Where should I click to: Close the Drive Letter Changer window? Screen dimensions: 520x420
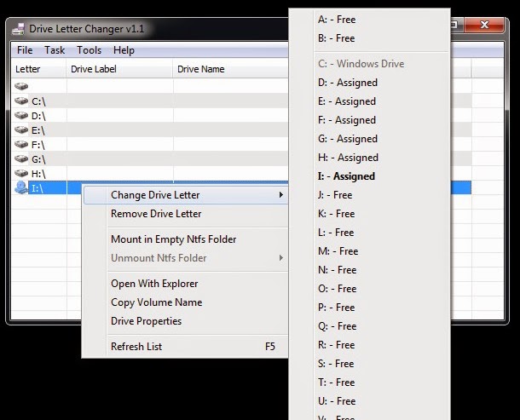[484, 25]
